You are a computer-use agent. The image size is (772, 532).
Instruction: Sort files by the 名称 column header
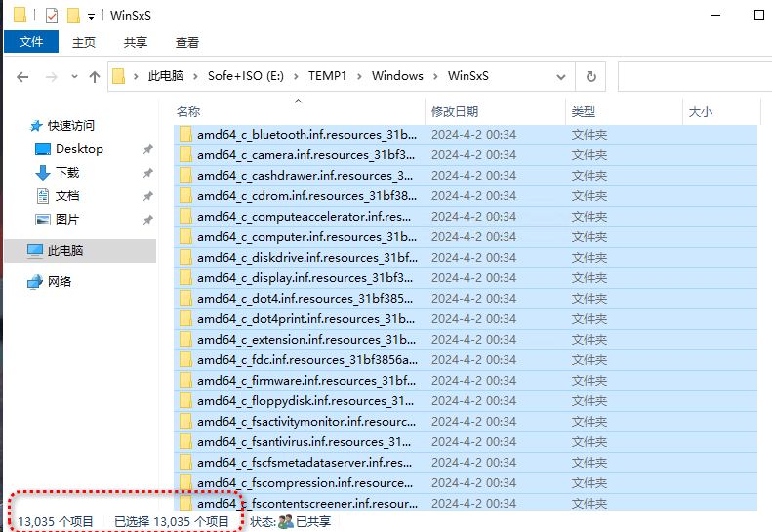tap(188, 112)
